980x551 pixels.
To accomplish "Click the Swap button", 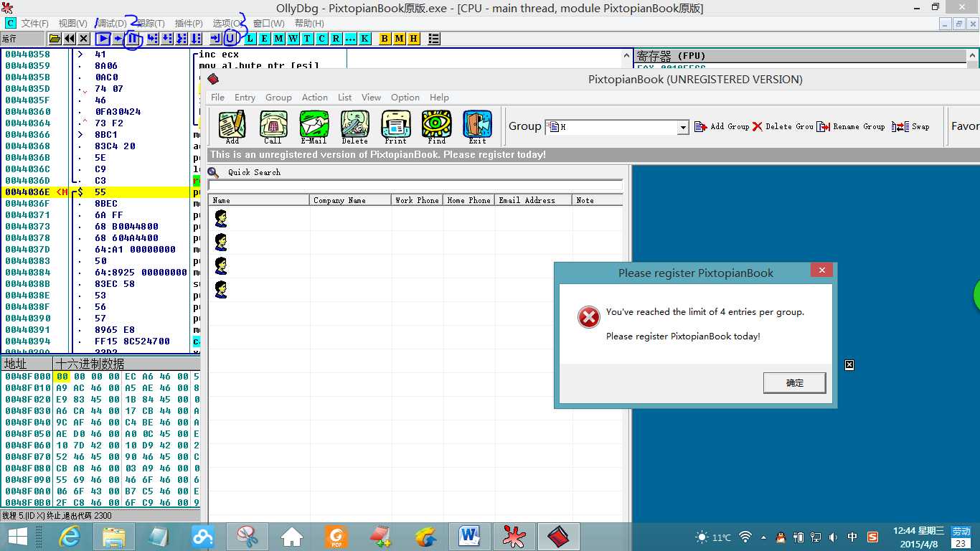I will (911, 126).
